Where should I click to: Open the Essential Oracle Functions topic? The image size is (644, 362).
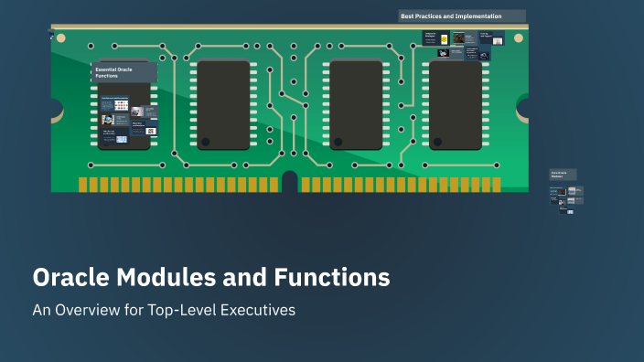pyautogui.click(x=124, y=72)
